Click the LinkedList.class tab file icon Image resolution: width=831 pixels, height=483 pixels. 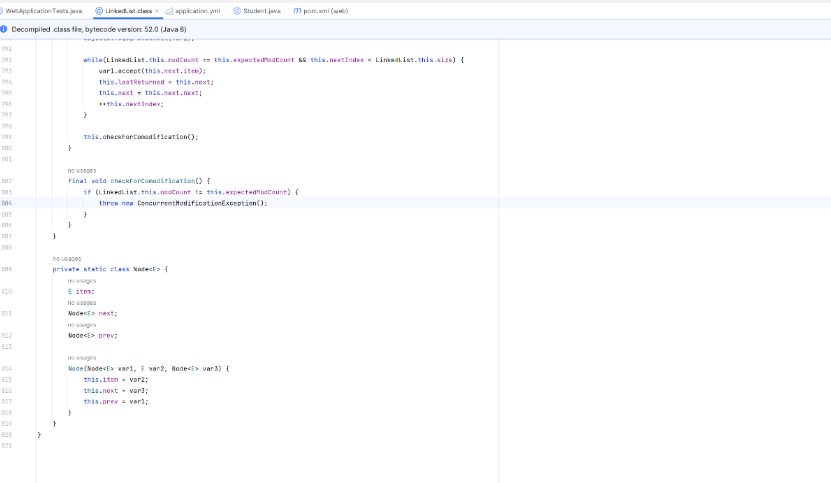point(99,10)
